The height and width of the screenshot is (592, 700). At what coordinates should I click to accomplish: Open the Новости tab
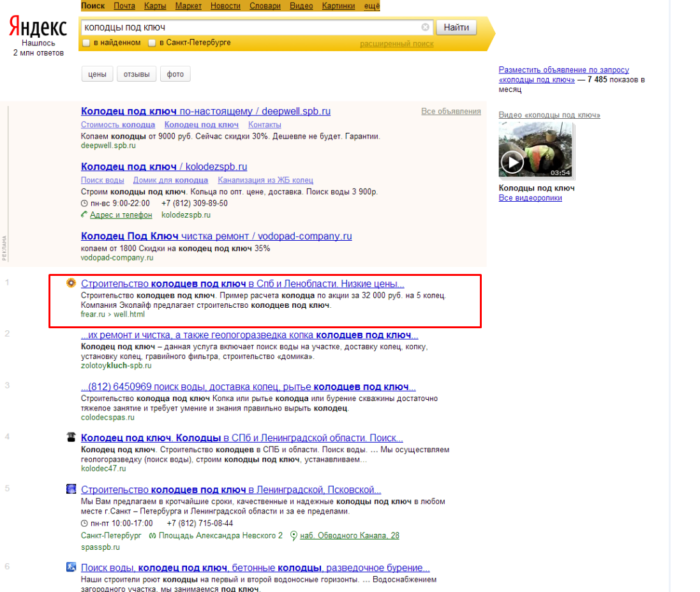tap(225, 6)
